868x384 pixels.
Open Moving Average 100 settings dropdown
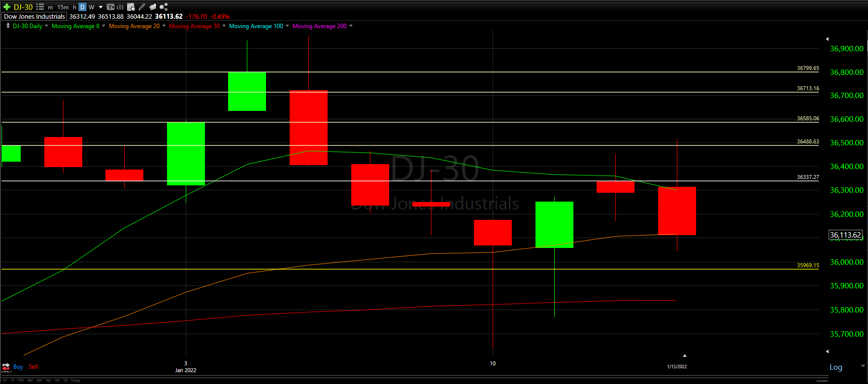287,26
